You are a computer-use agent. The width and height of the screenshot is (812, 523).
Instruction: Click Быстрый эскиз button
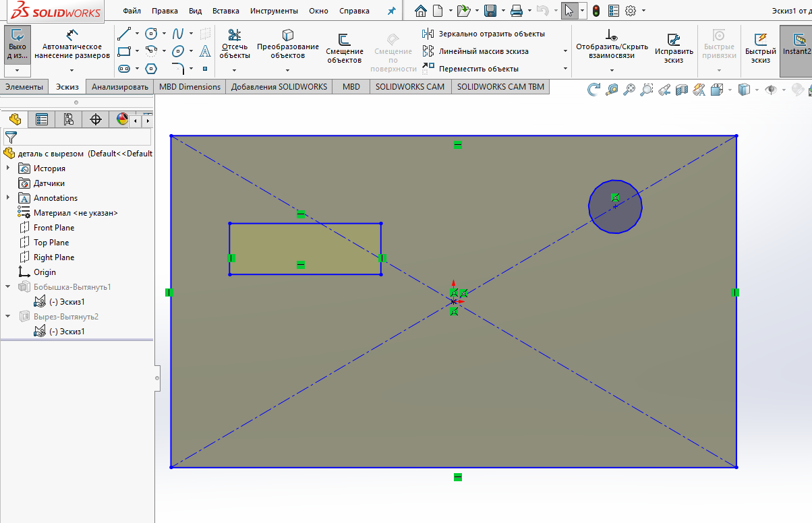[761, 49]
